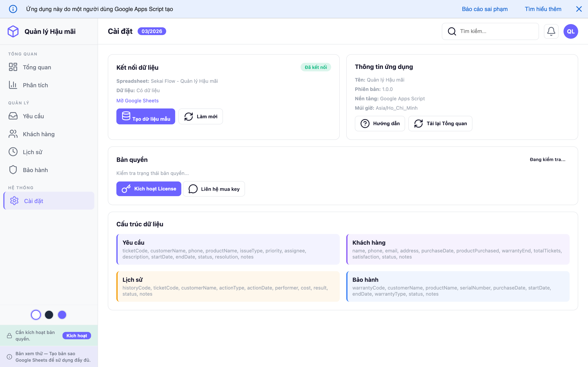Click the notification bell icon
The height and width of the screenshot is (367, 588).
[551, 31]
